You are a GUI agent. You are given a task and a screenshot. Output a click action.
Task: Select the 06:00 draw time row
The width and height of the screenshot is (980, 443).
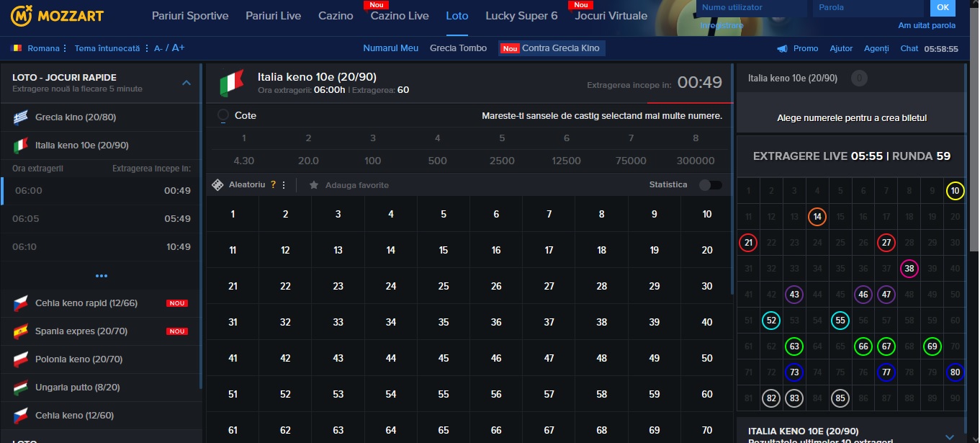coord(102,191)
